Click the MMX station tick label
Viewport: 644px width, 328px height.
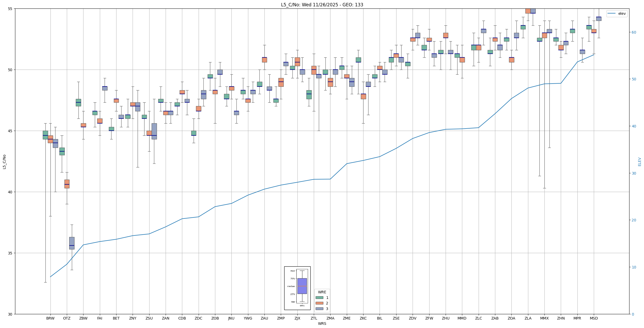[544, 318]
